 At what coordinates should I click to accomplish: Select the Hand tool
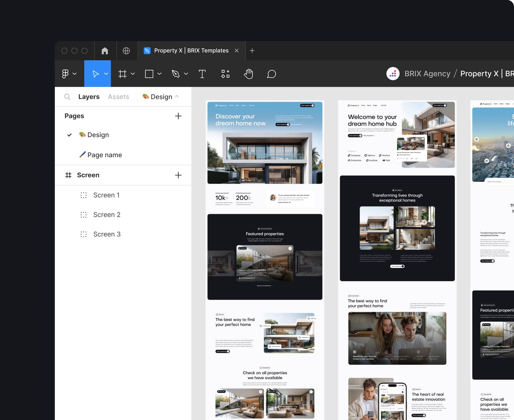pos(248,74)
